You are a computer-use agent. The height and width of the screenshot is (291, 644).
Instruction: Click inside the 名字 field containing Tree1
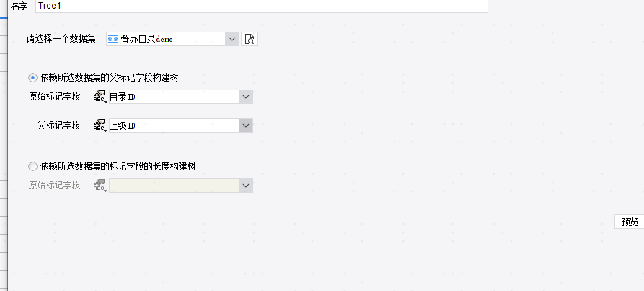point(262,6)
